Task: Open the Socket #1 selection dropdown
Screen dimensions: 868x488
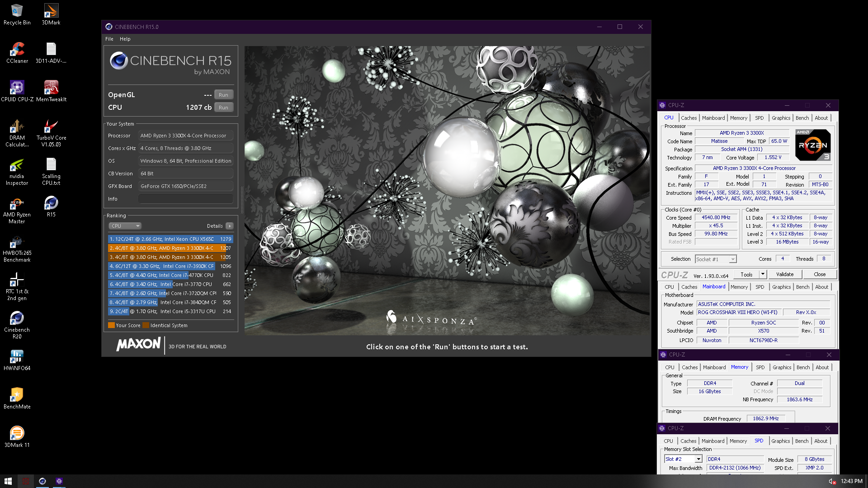Action: [716, 259]
